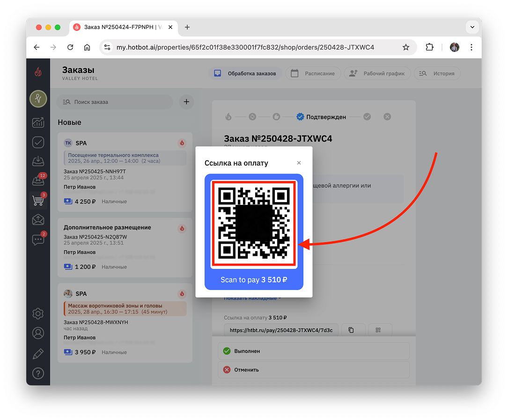Close the payment link QR dialog
This screenshot has width=508, height=420.
pos(299,163)
